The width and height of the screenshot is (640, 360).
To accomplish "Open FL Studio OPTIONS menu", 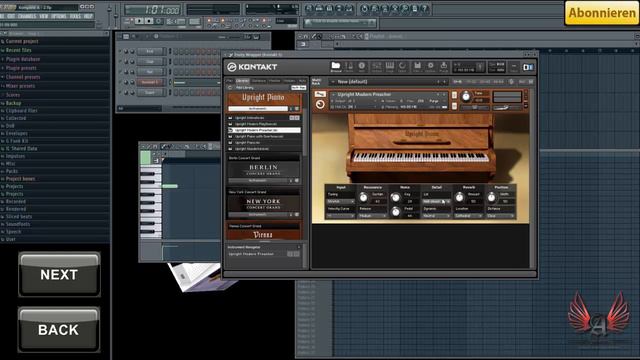I will 59,16.
